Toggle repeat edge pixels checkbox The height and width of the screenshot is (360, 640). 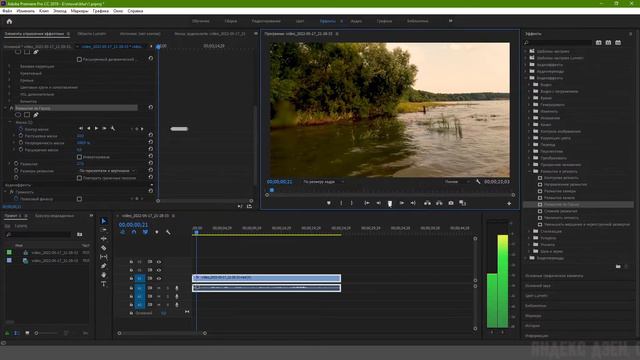(79, 178)
